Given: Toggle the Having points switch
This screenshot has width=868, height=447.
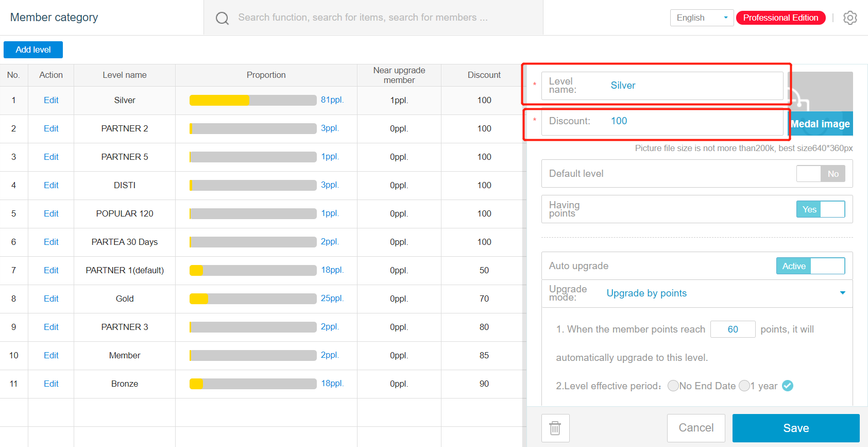Looking at the screenshot, I should [x=821, y=209].
